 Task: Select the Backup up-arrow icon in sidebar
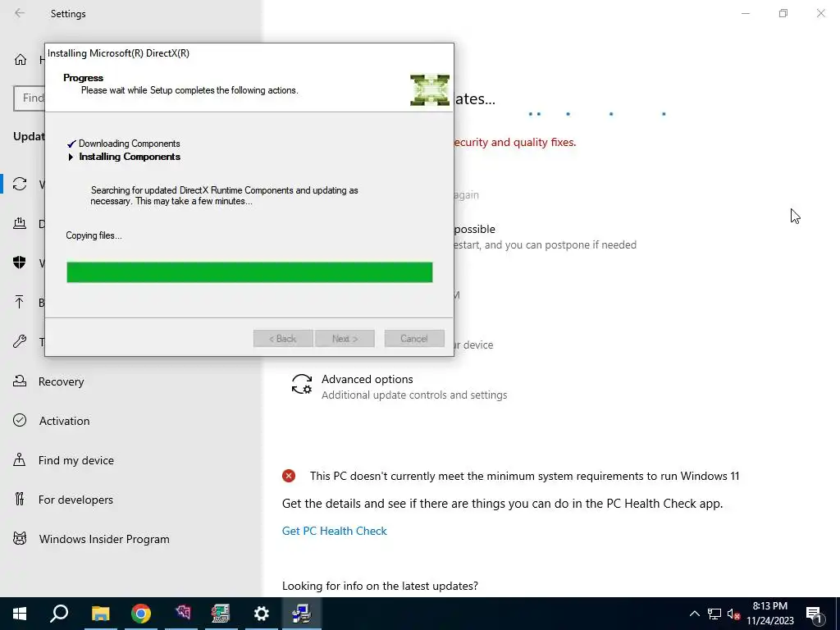pyautogui.click(x=20, y=302)
